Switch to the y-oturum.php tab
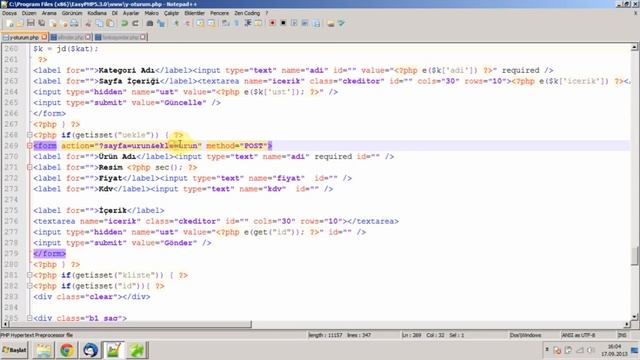The image size is (640, 360). (x=23, y=37)
